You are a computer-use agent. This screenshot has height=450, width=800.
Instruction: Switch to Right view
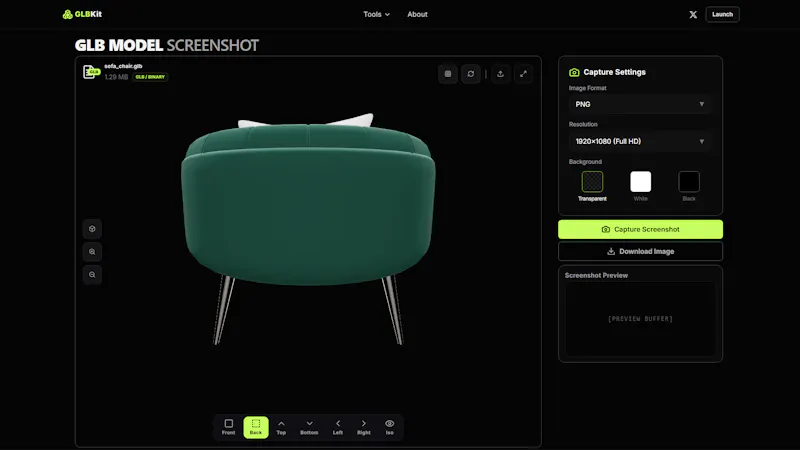coord(364,427)
